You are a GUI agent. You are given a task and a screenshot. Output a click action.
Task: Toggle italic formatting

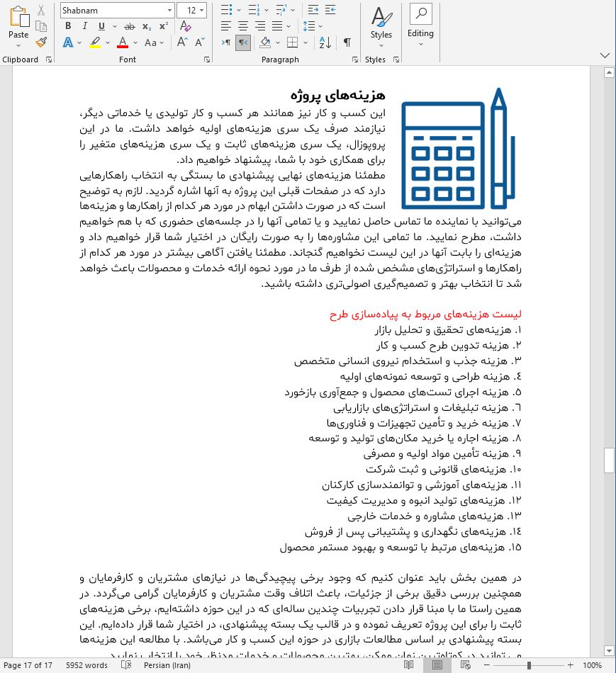point(84,26)
